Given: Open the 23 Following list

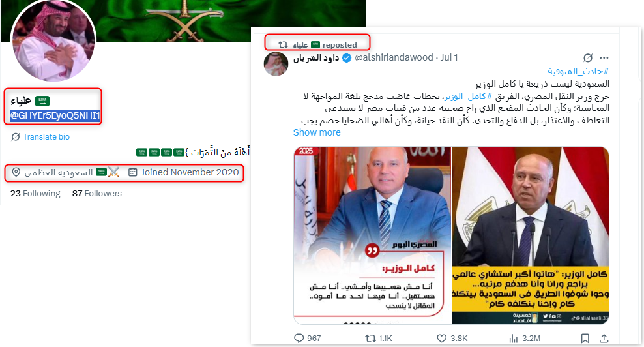Looking at the screenshot, I should click(35, 194).
